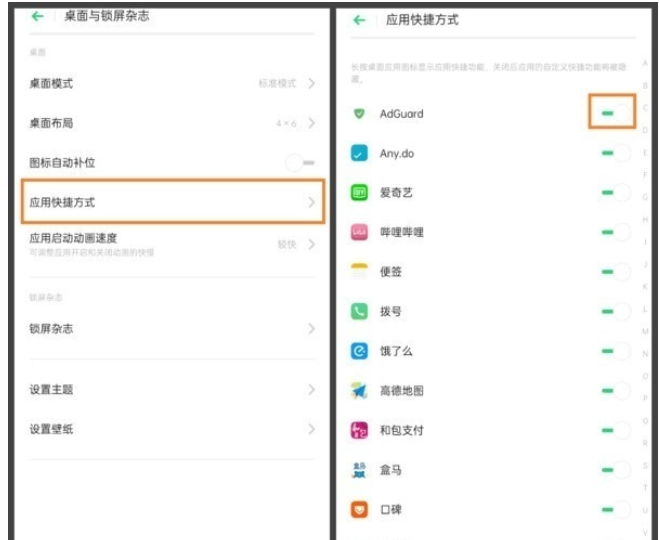The height and width of the screenshot is (540, 659).
Task: Tap the 哔哩哔哩 app icon
Action: coord(360,232)
